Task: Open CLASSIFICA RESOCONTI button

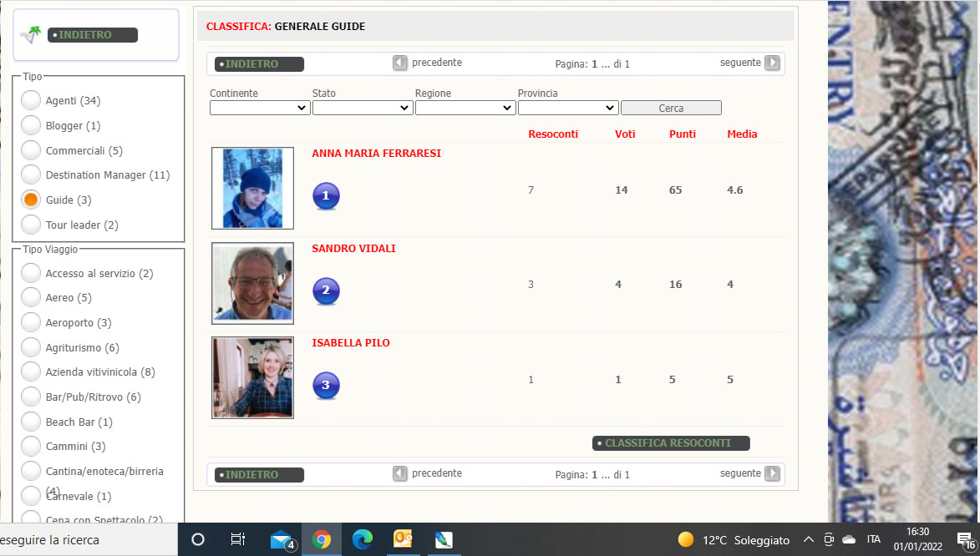Action: 671,443
